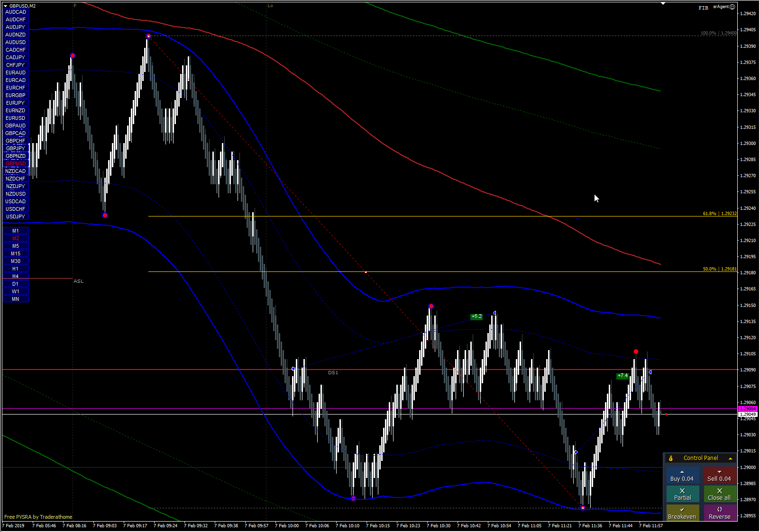This screenshot has height=532, width=760.
Task: Click the active M2 timeframe button
Action: click(x=16, y=238)
